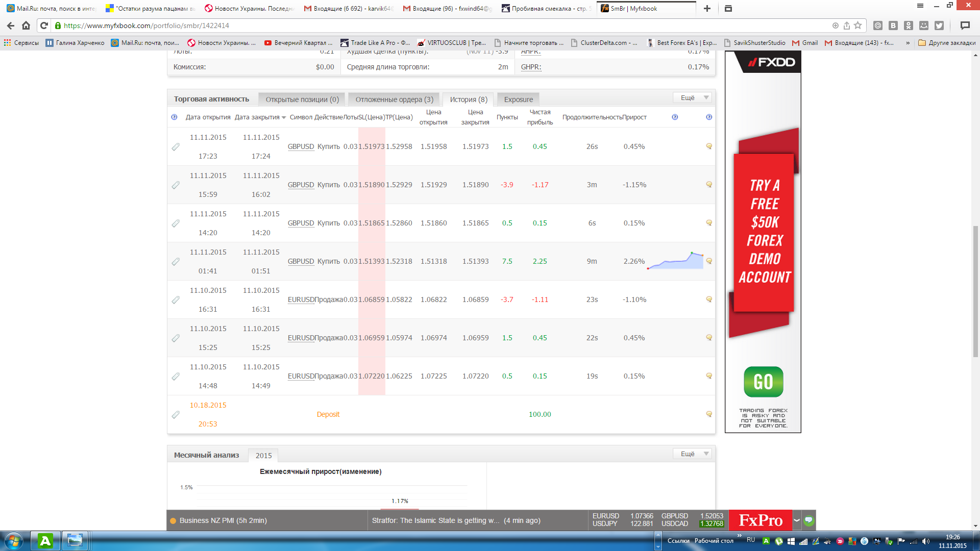Click help icon left of Дата открытия
Screen dimensions: 980x551
click(x=174, y=117)
